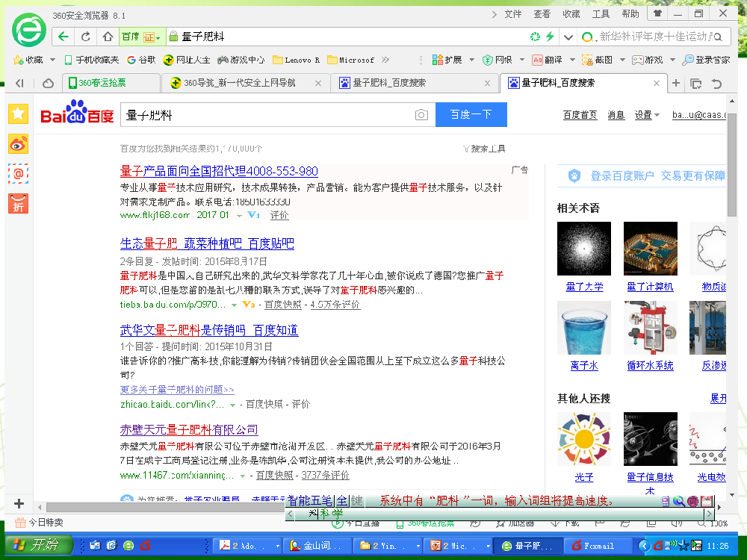The width and height of the screenshot is (747, 560).
Task: Switch to the 360春运抢票 tab
Action: [111, 84]
